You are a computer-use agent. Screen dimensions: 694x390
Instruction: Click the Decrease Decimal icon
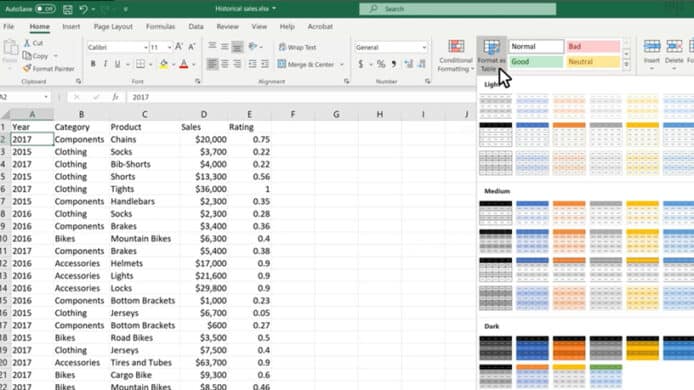point(422,64)
